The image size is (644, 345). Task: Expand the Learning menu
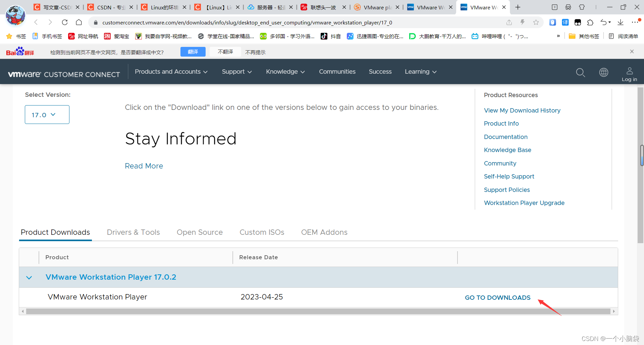point(421,72)
